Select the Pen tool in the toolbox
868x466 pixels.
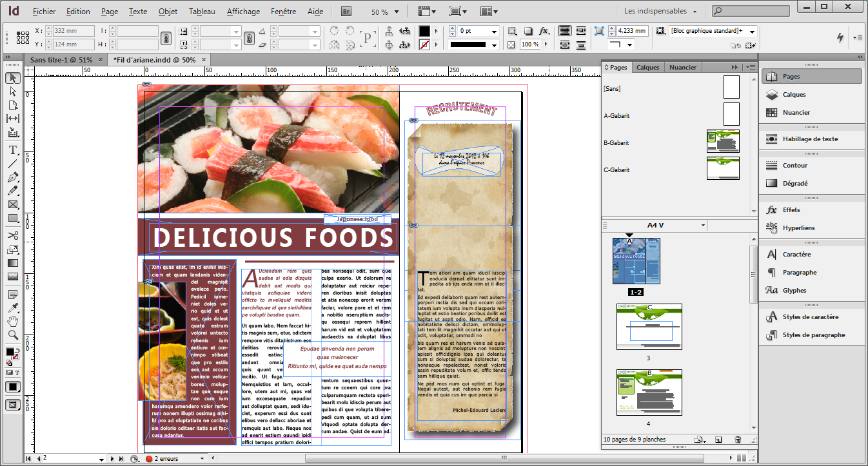pyautogui.click(x=13, y=177)
